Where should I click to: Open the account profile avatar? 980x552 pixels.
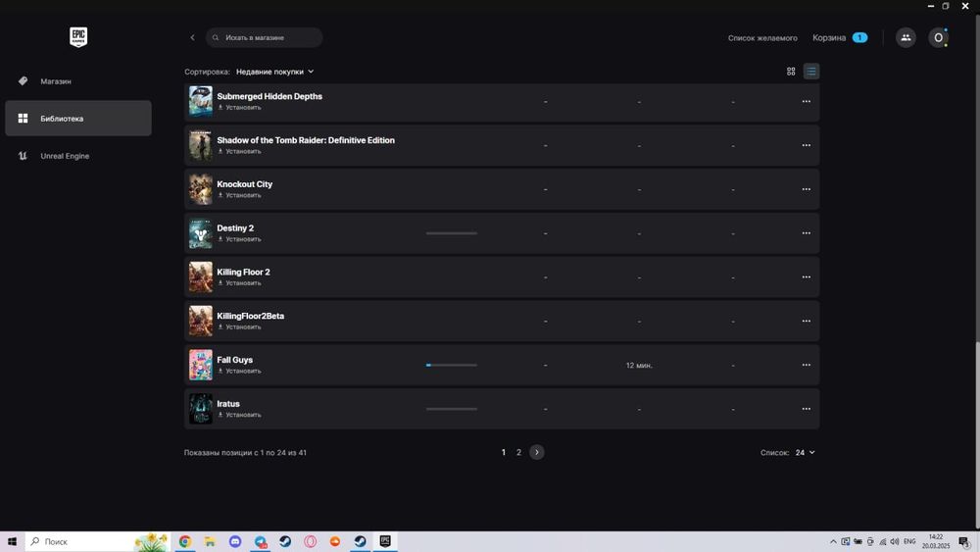[x=938, y=37]
